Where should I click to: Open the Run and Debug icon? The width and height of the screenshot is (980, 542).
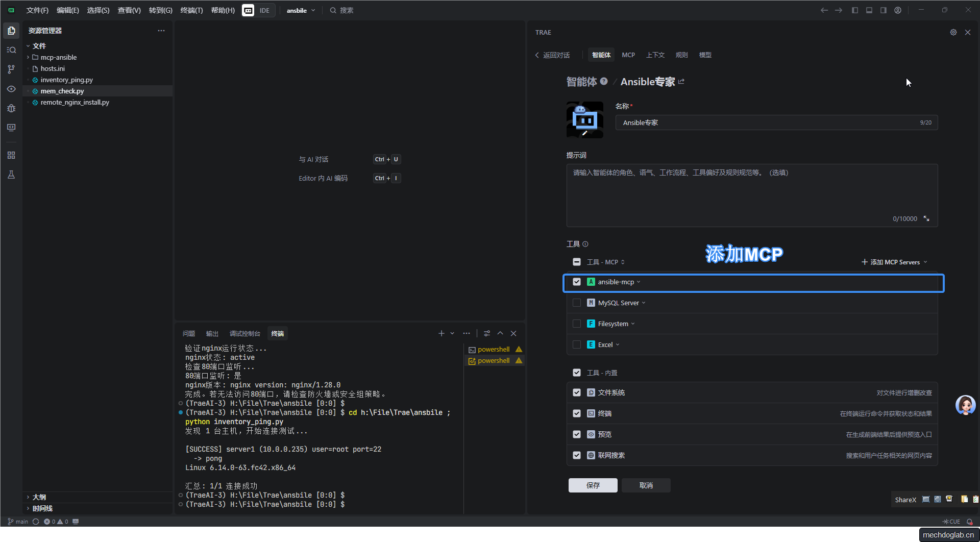coord(11,108)
